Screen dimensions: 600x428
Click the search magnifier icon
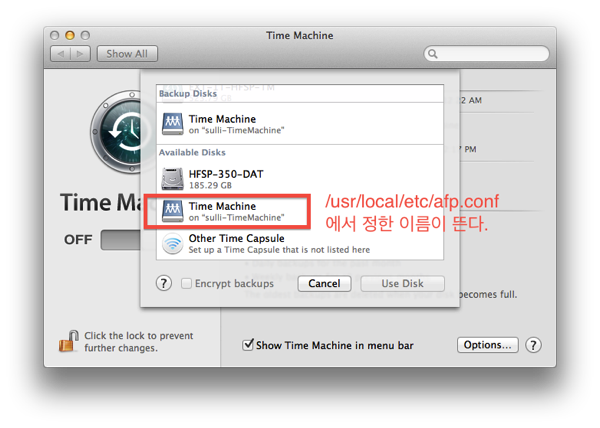433,54
